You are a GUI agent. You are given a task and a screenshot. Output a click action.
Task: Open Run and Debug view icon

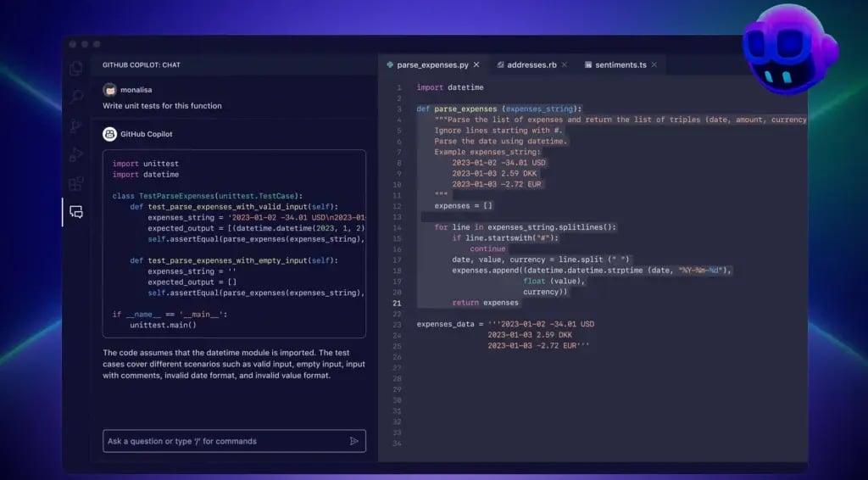tap(76, 154)
